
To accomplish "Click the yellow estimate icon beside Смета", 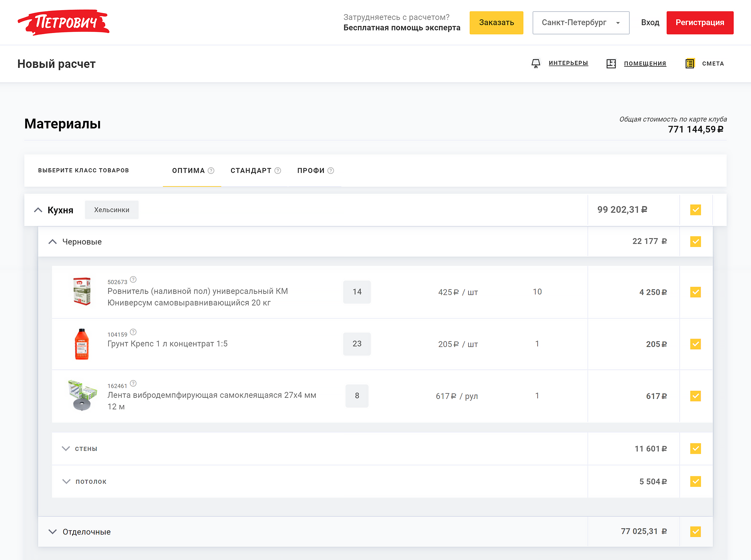I will pyautogui.click(x=690, y=63).
